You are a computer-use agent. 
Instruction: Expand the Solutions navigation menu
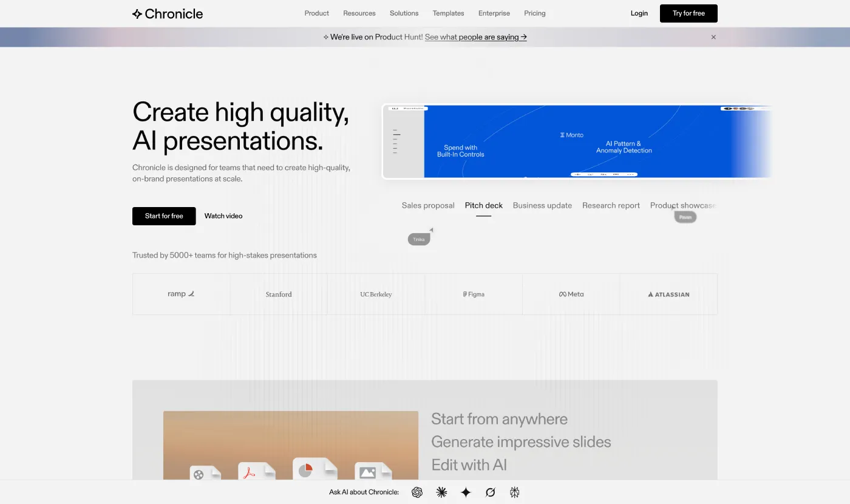pos(404,13)
